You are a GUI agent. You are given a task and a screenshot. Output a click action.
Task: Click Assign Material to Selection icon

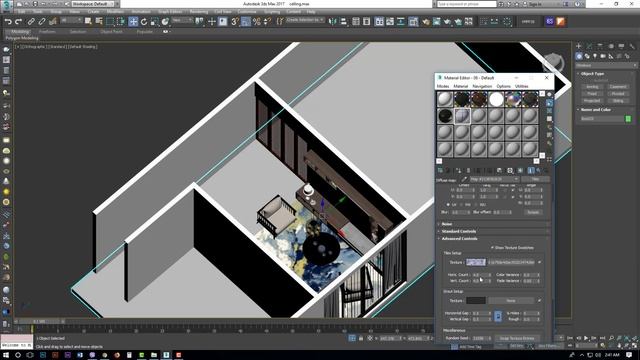(458, 170)
